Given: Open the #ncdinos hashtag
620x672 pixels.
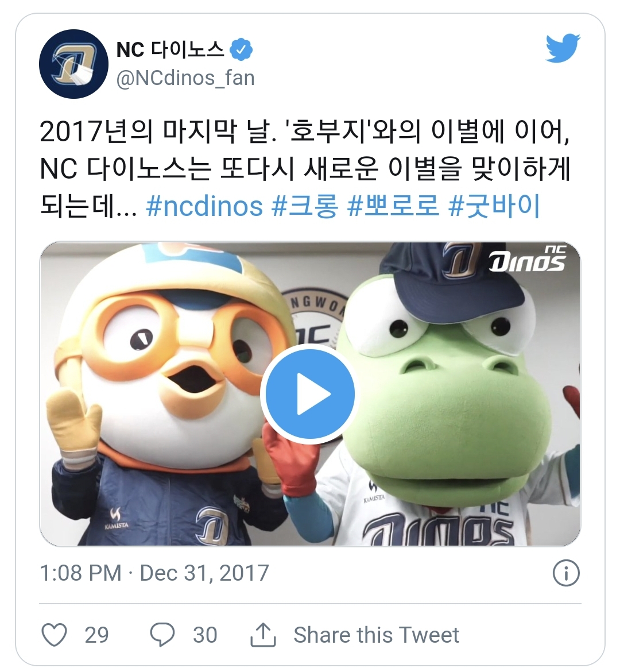Looking at the screenshot, I should (204, 206).
